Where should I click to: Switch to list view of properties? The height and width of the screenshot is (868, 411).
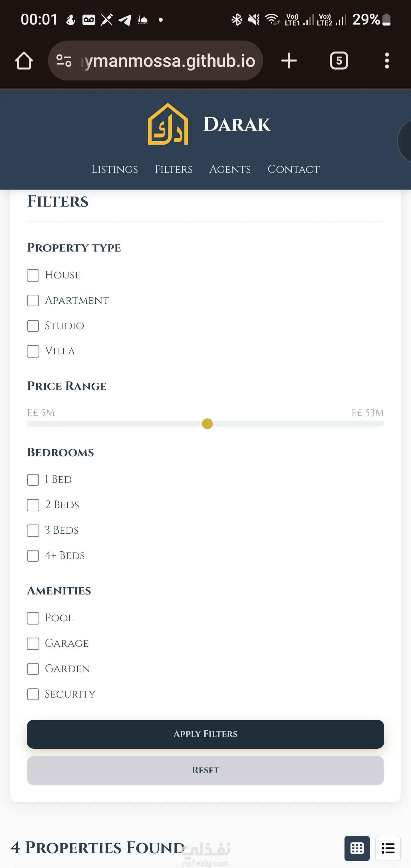(388, 848)
